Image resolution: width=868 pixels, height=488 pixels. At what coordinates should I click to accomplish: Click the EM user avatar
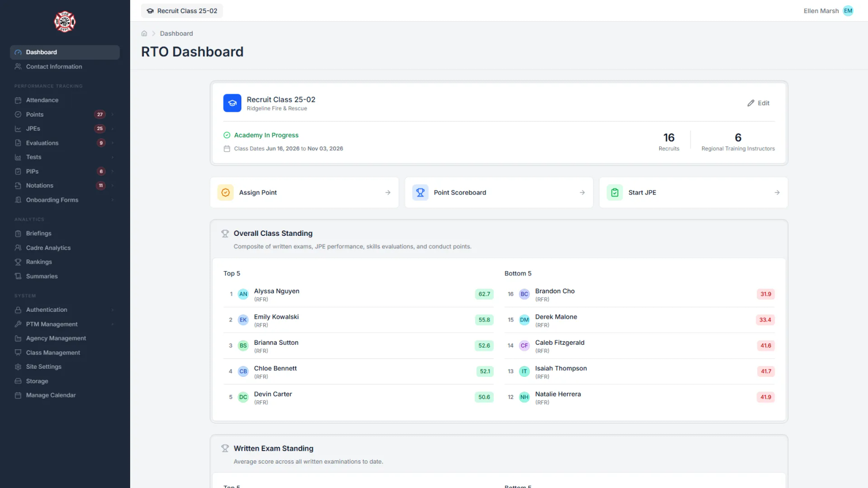pyautogui.click(x=848, y=11)
